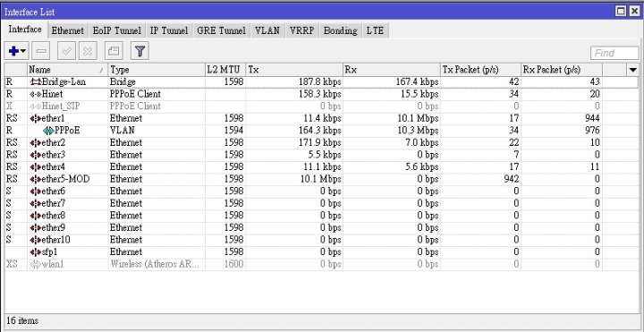Click the ether5-MOD ethernet icon
Viewport: 644px width, 332px height.
pos(36,179)
